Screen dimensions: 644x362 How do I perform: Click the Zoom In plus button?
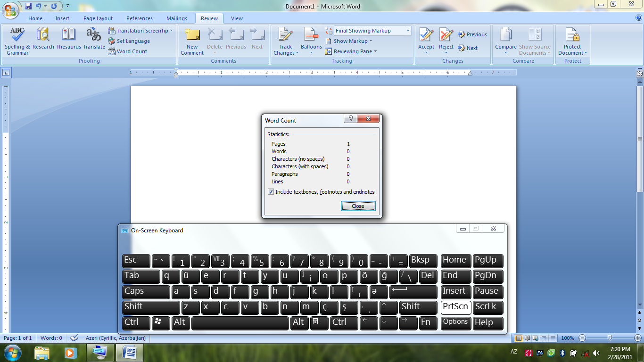[638, 338]
